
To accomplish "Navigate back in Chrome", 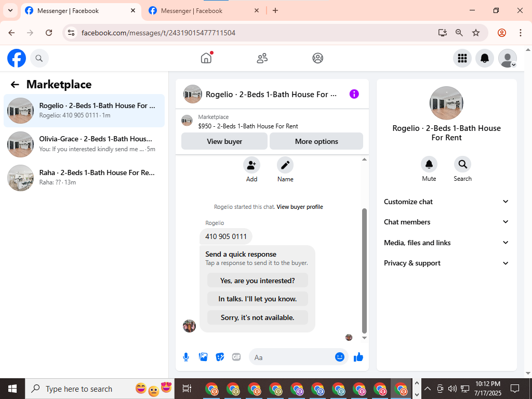I will [x=11, y=33].
